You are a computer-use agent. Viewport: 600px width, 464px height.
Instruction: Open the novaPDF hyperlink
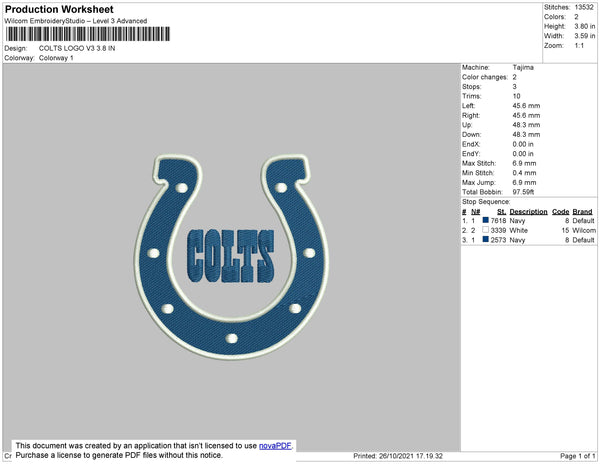click(x=275, y=446)
